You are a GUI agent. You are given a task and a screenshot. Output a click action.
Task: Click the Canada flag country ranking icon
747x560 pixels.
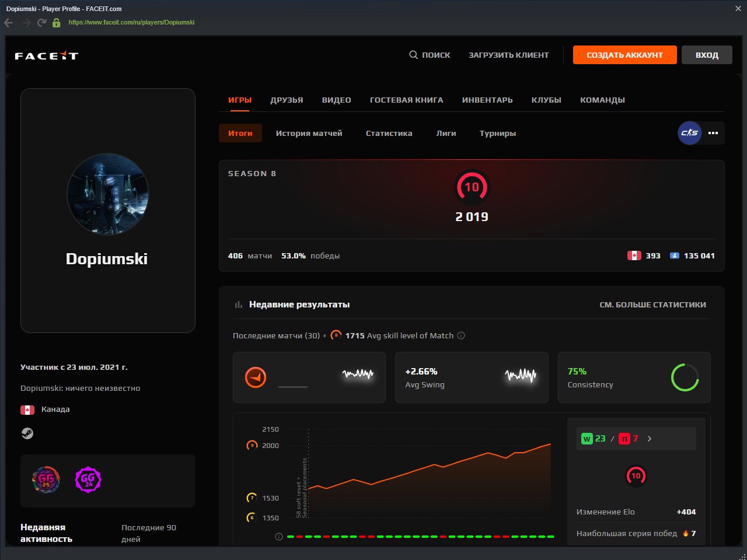pos(634,256)
